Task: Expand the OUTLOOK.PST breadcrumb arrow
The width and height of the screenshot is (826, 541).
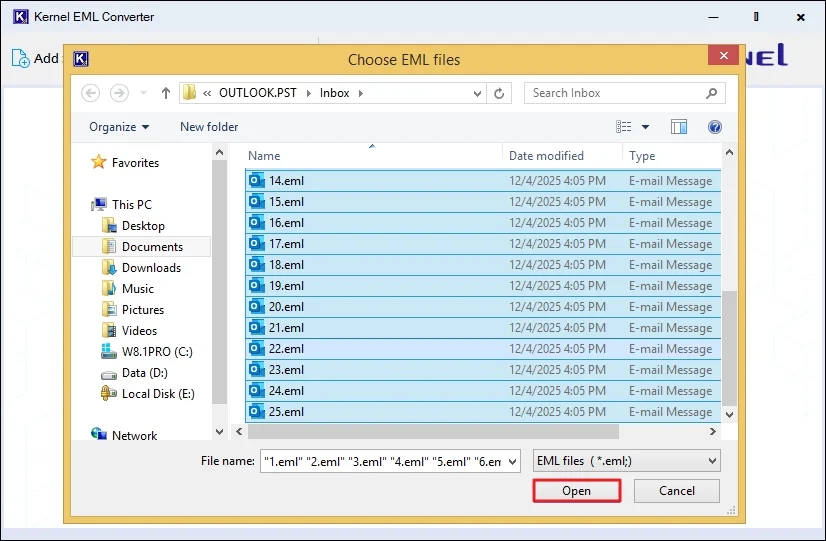Action: 308,93
